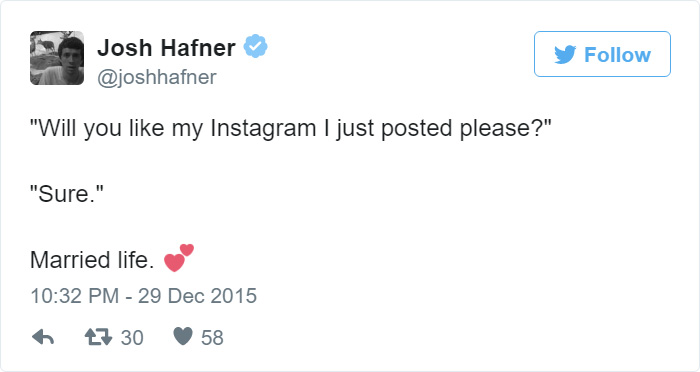Open the Josh Hafner display name link
The image size is (700, 372).
tap(167, 47)
